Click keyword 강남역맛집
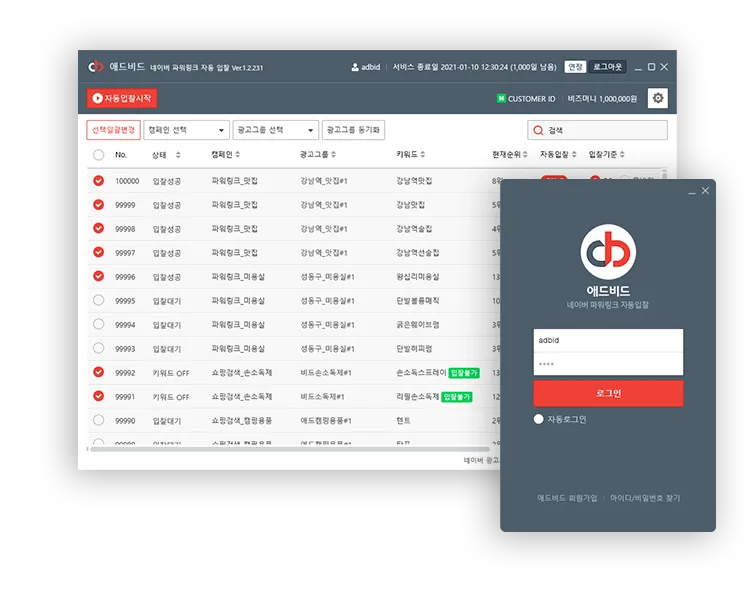 point(414,181)
